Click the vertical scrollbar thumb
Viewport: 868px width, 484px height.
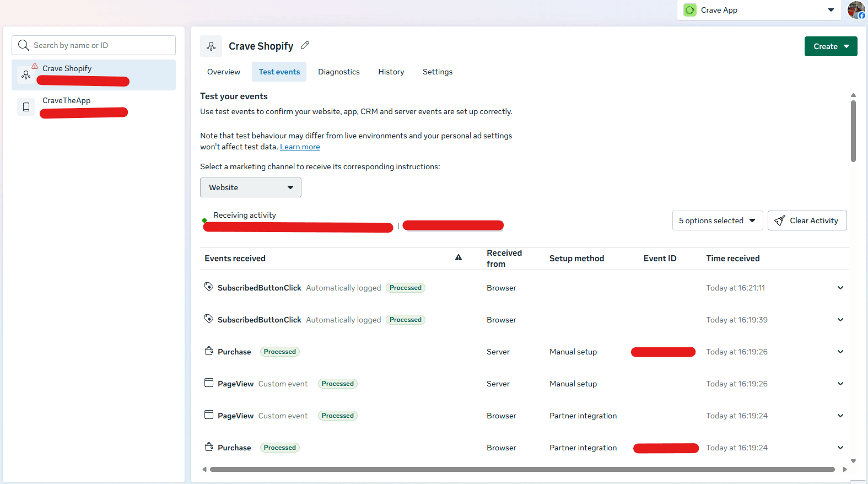pyautogui.click(x=853, y=131)
